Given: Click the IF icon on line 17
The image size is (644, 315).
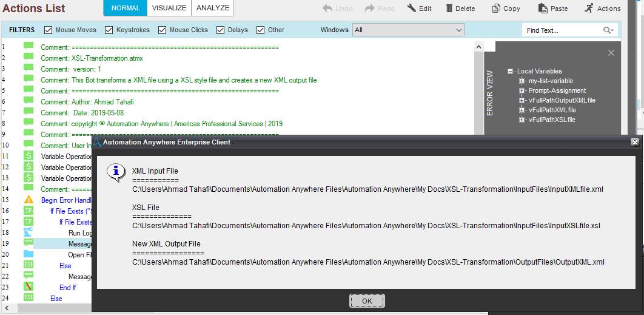Looking at the screenshot, I should (x=29, y=222).
